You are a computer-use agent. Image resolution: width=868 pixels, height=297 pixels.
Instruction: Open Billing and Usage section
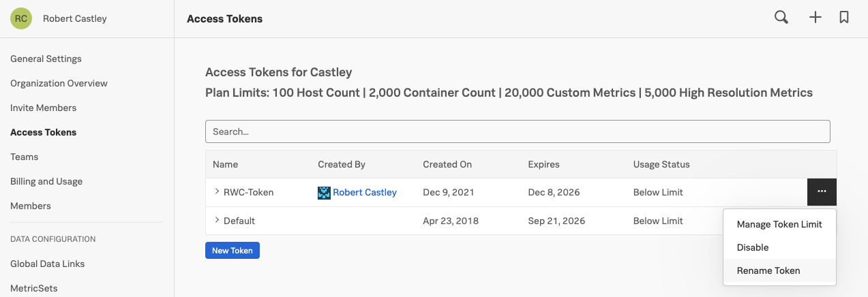46,181
